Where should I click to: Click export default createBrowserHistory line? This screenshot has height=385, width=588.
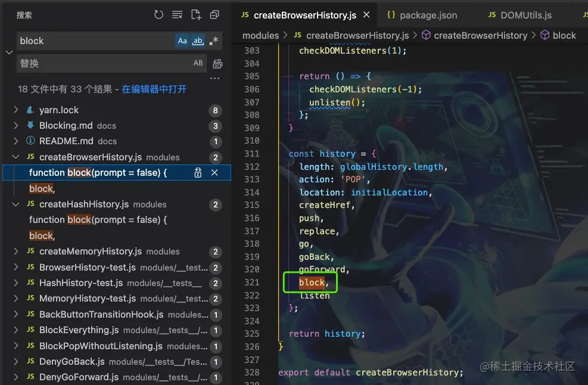pos(371,372)
